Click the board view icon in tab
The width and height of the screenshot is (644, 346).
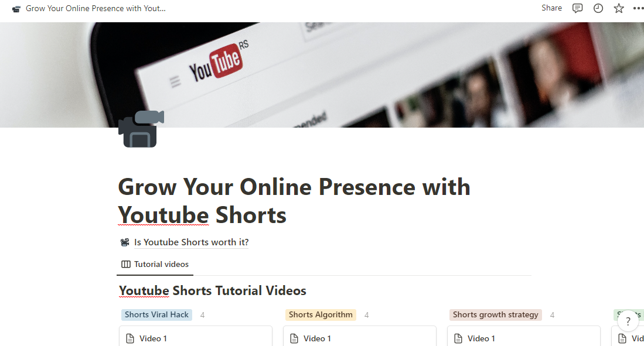pyautogui.click(x=125, y=264)
